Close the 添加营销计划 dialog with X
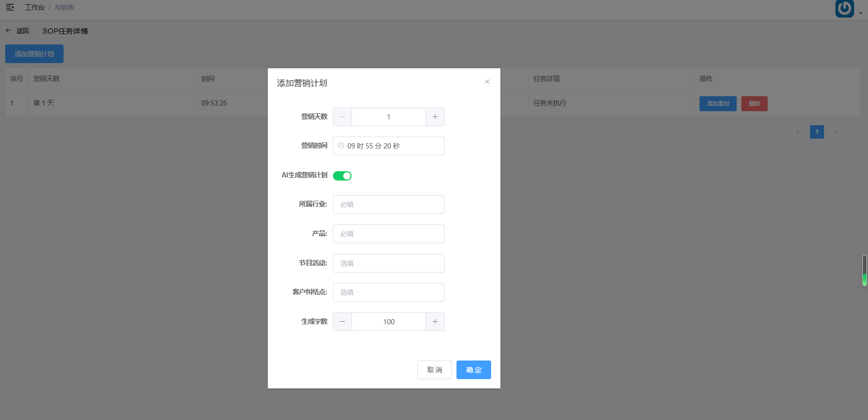868x420 pixels. (x=487, y=82)
